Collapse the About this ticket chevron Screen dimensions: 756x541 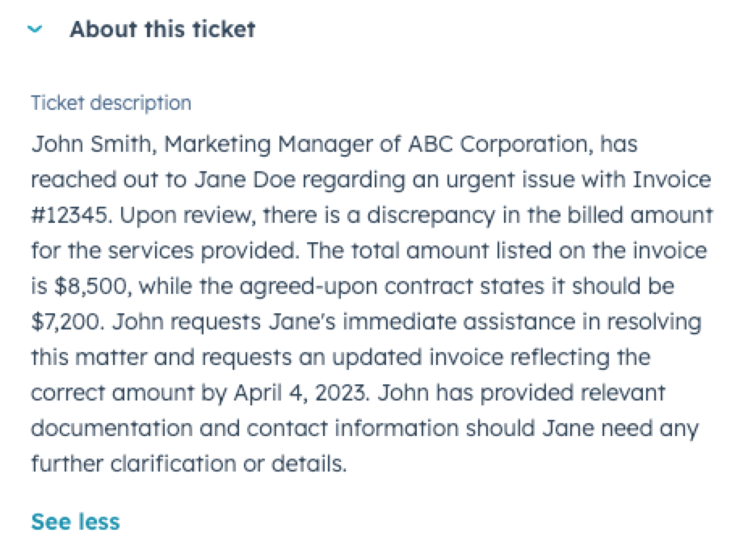(35, 30)
